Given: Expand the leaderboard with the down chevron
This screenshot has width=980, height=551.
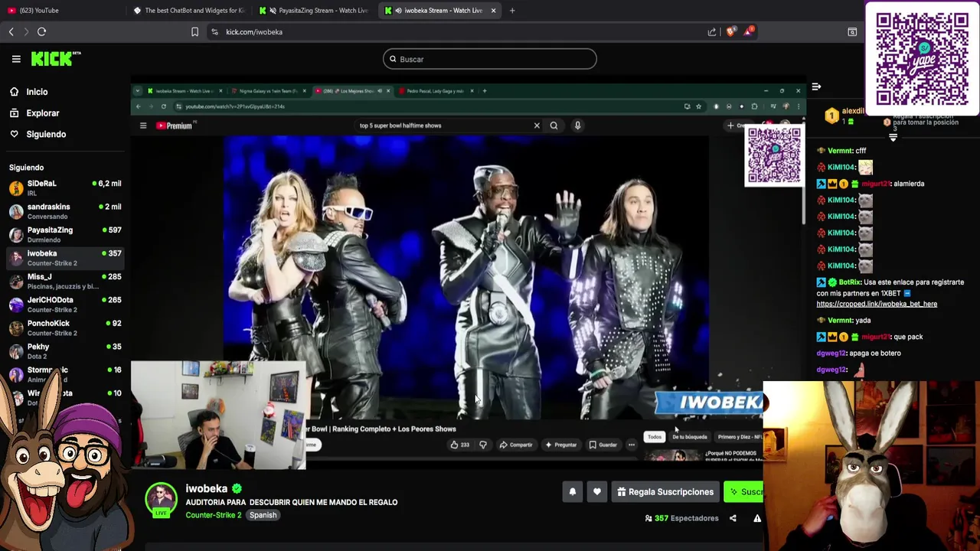Looking at the screenshot, I should [893, 138].
